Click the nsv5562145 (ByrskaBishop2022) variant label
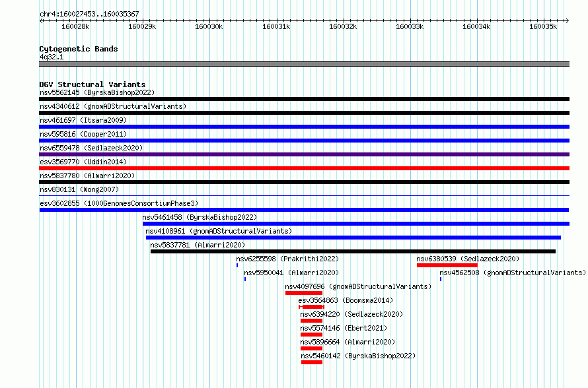588x388 pixels. (97, 92)
